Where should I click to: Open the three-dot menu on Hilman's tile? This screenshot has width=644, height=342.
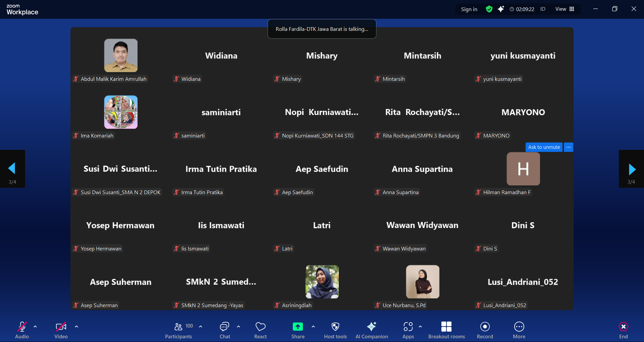(569, 147)
